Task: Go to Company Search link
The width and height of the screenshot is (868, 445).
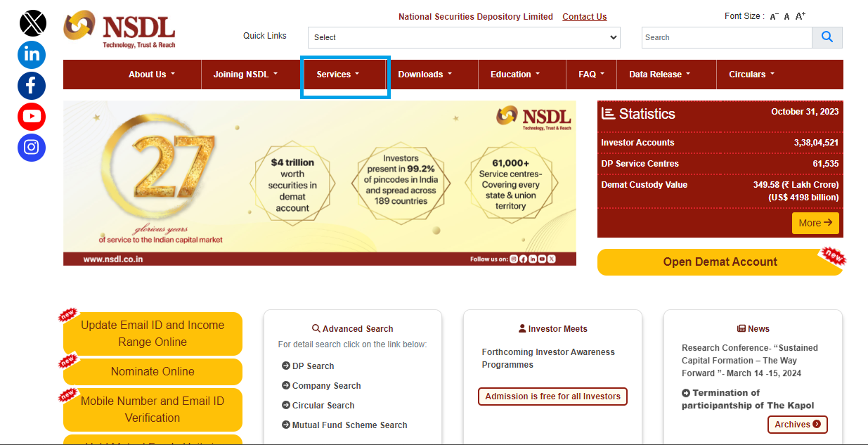Action: (326, 386)
